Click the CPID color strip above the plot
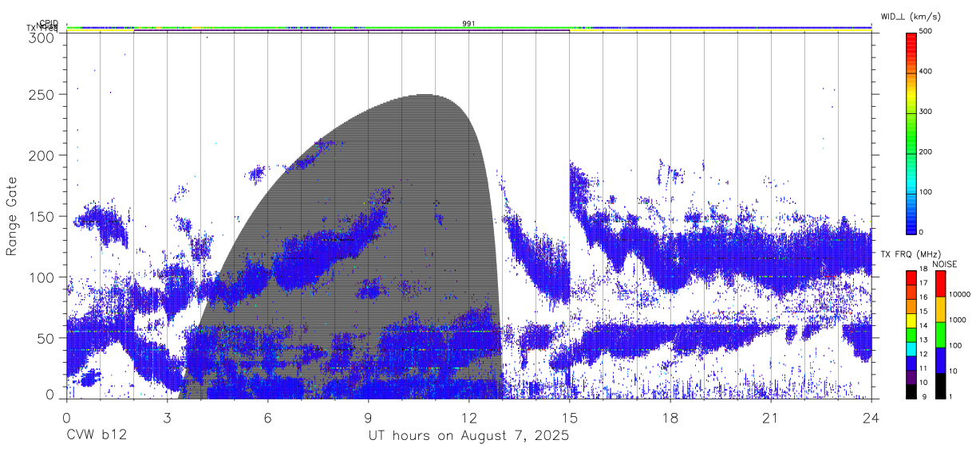This screenshot has width=980, height=452. click(468, 27)
